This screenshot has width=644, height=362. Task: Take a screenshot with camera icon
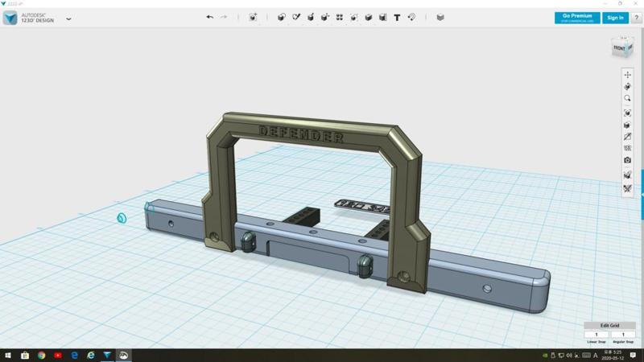point(628,160)
